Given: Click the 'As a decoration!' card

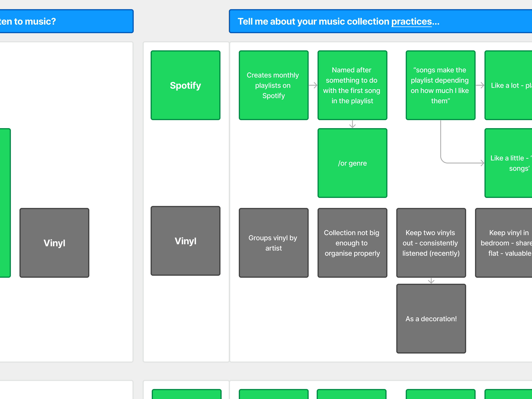Looking at the screenshot, I should point(431,318).
